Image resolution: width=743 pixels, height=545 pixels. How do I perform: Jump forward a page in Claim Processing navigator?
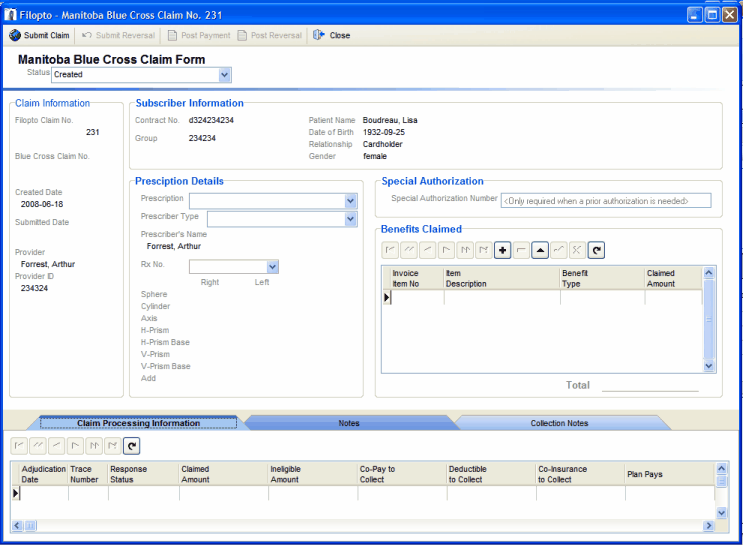tap(94, 445)
